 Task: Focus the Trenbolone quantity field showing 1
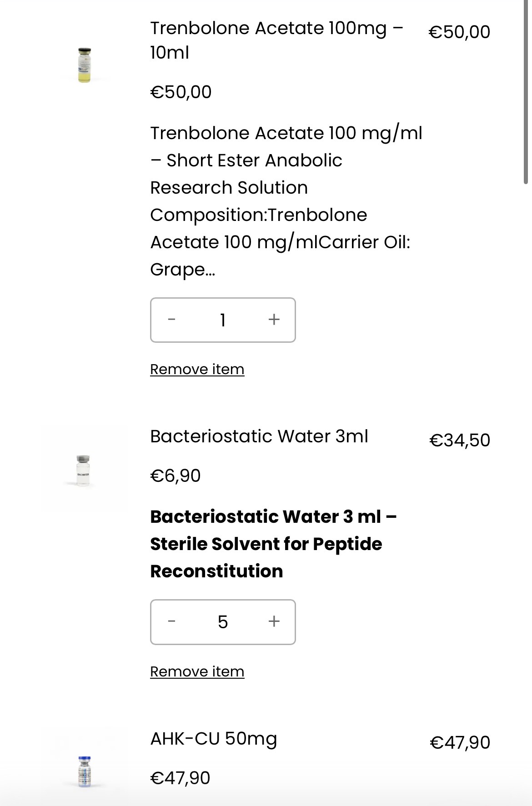click(222, 320)
